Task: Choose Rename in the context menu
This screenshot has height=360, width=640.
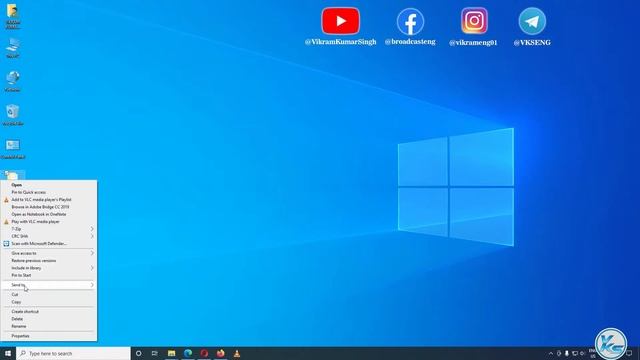Action: [49, 326]
